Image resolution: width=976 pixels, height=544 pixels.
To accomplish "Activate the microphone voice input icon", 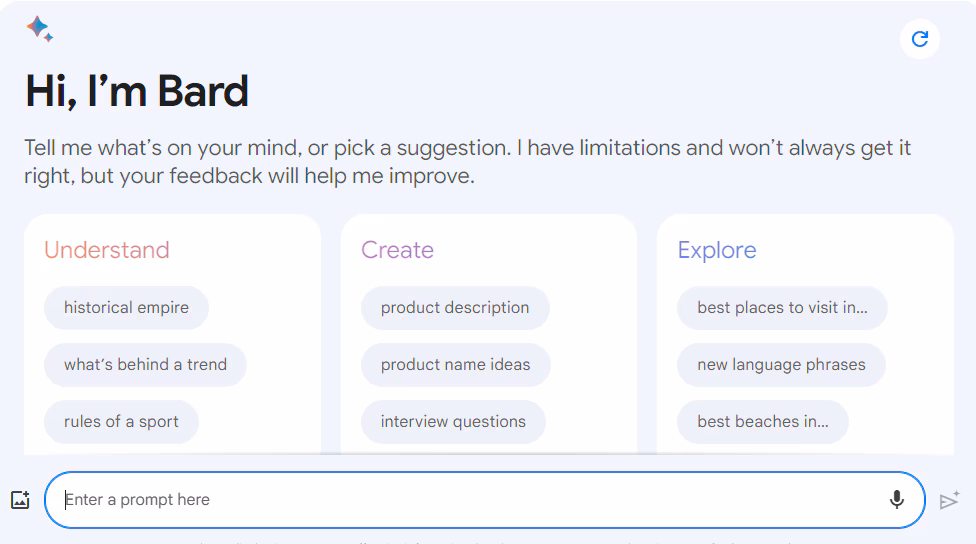I will tap(897, 499).
